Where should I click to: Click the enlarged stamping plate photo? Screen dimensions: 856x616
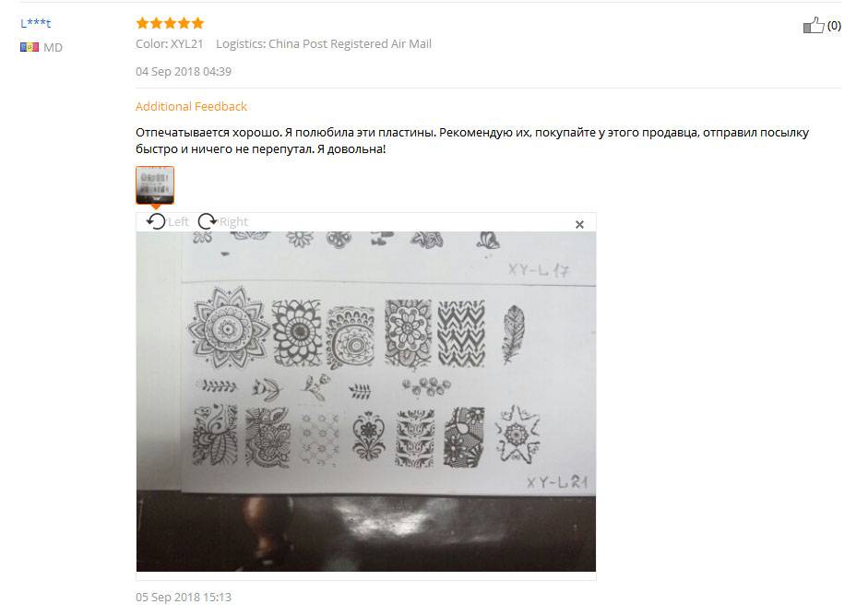366,401
